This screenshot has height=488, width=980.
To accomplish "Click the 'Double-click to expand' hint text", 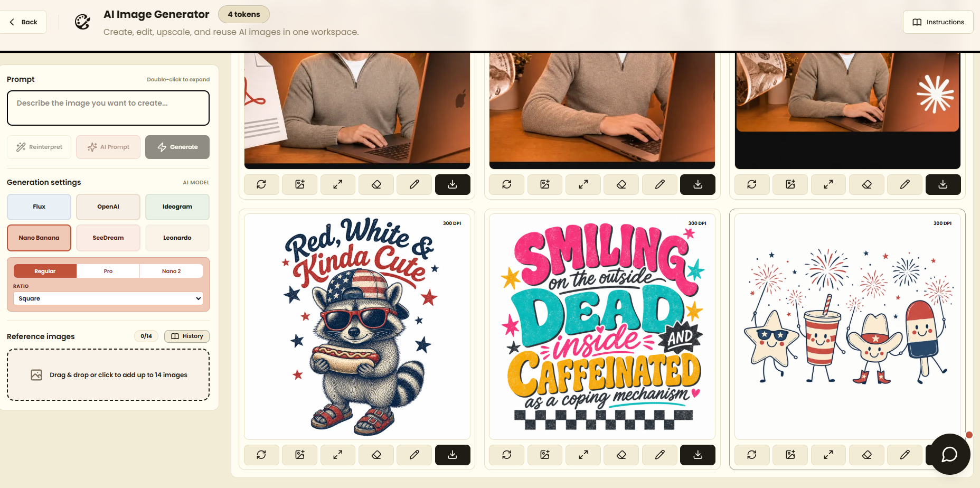I will pyautogui.click(x=178, y=80).
